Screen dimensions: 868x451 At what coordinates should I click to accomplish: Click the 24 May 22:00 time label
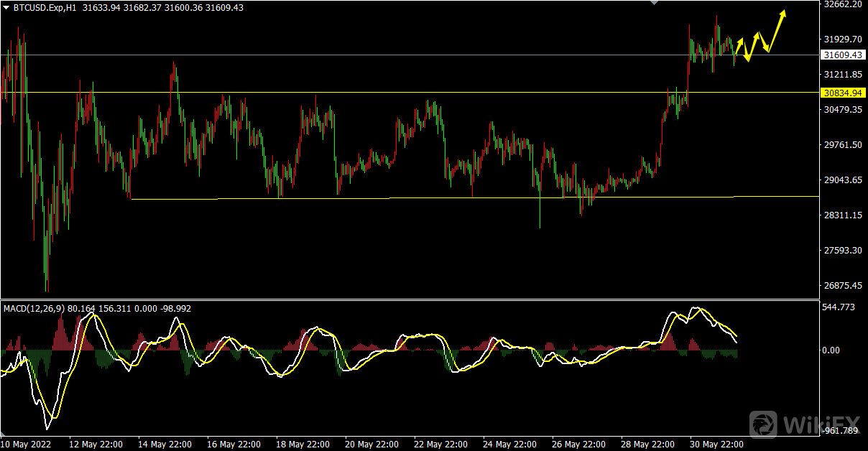[x=509, y=445]
